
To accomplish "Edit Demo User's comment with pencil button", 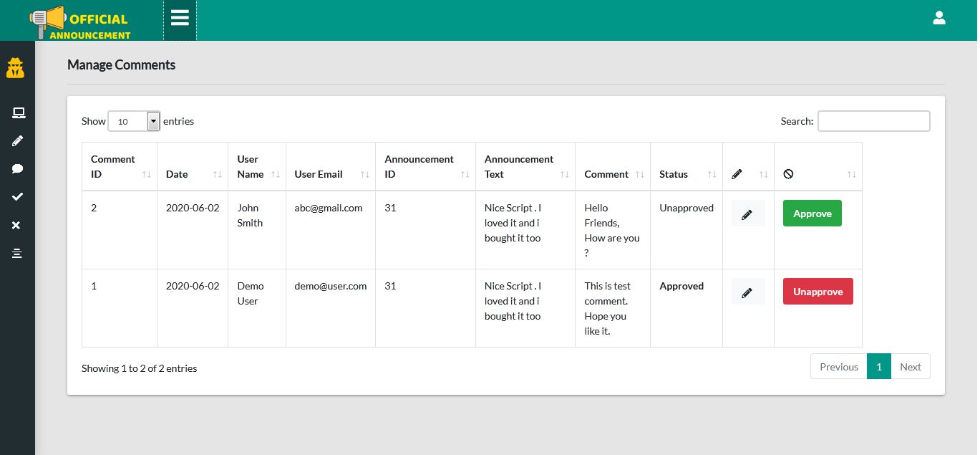I will [x=747, y=292].
